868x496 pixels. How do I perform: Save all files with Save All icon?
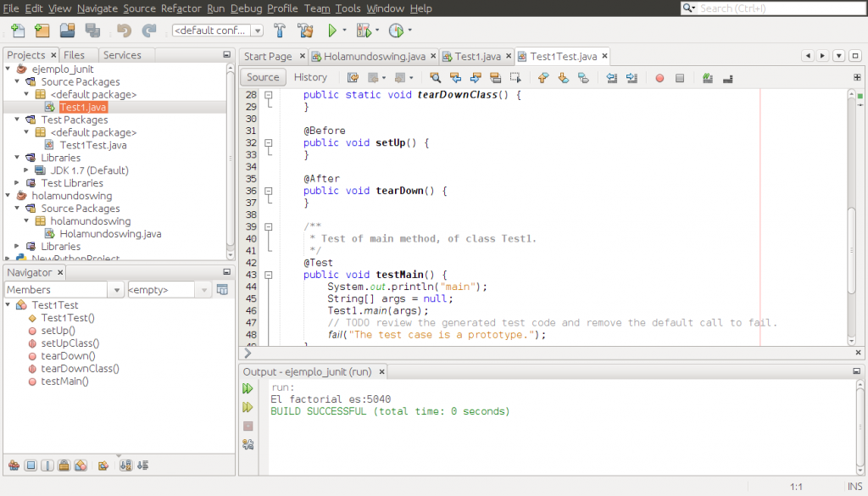pos(92,29)
